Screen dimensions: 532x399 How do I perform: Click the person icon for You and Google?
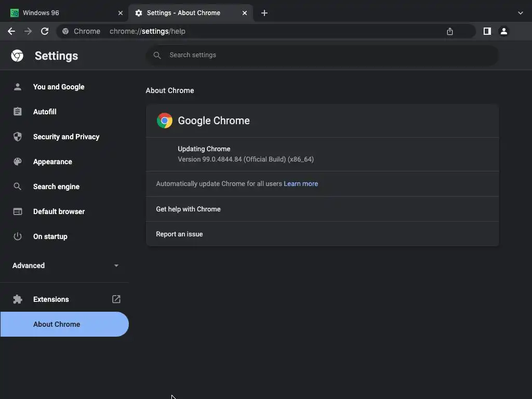(17, 87)
